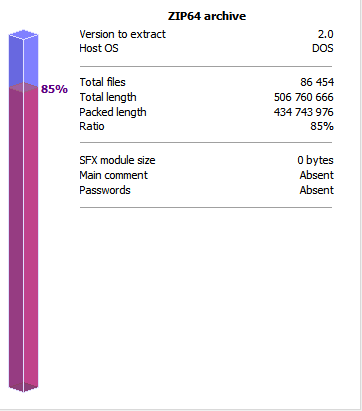This screenshot has height=411, width=362.
Task: Click the 2.0 version value
Action: [x=325, y=34]
